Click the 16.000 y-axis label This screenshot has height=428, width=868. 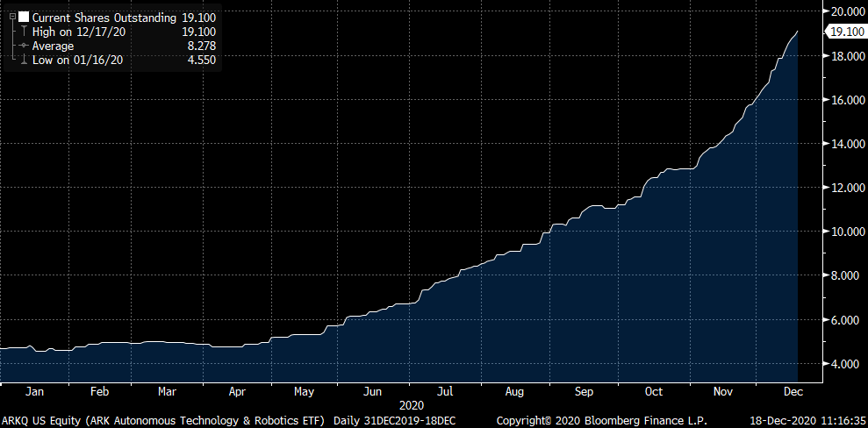848,99
